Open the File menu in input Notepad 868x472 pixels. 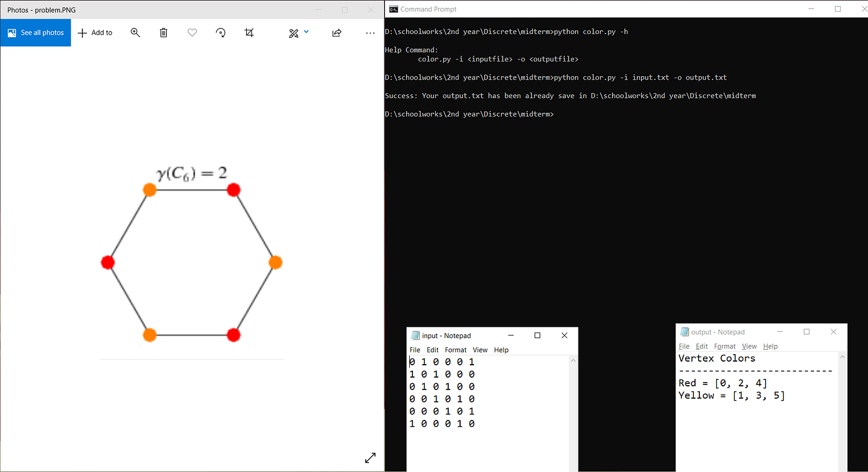tap(415, 349)
